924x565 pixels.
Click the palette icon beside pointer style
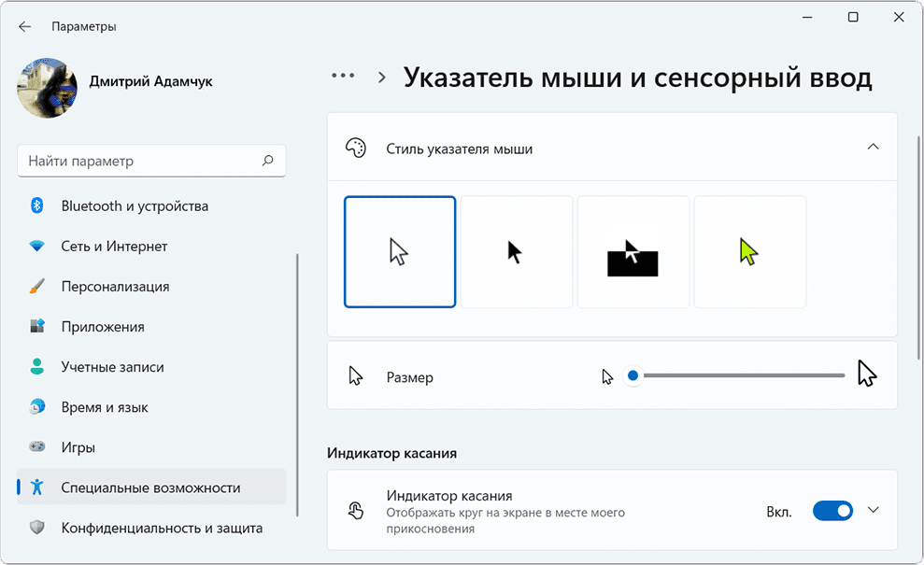[356, 148]
